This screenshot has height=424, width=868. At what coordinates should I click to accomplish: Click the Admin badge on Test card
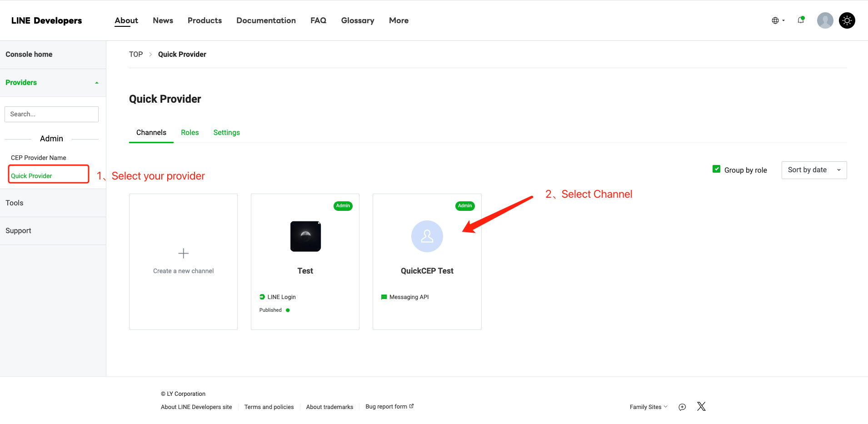(x=343, y=206)
